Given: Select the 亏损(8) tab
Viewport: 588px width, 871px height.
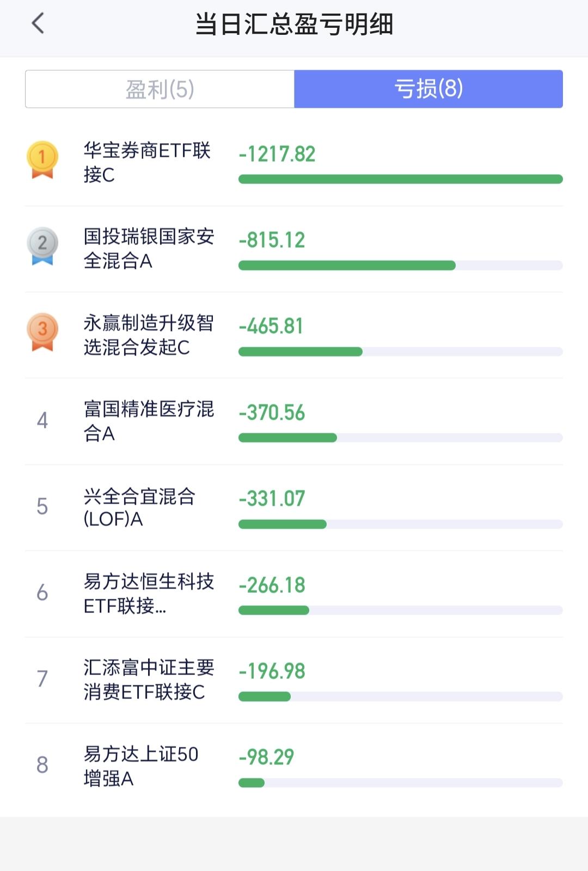Looking at the screenshot, I should (x=428, y=89).
